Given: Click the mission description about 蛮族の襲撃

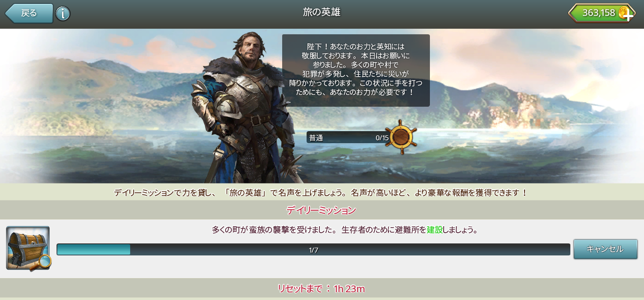Looking at the screenshot, I should click(x=345, y=230).
